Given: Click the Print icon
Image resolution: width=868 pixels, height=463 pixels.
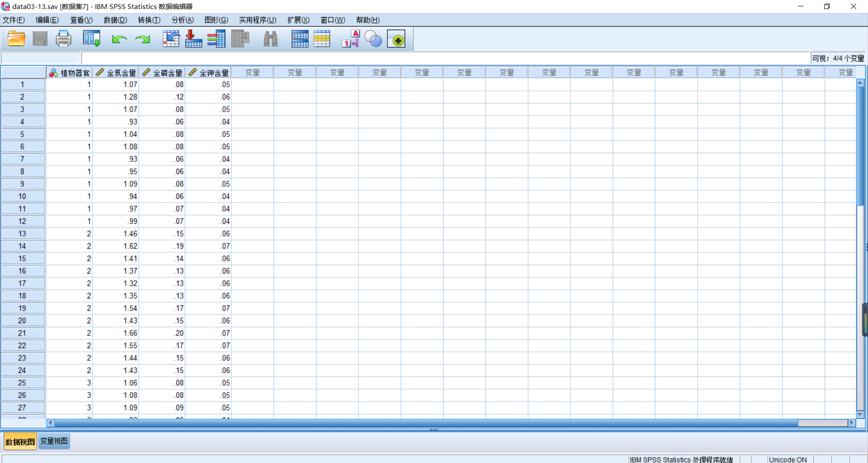Looking at the screenshot, I should [63, 39].
